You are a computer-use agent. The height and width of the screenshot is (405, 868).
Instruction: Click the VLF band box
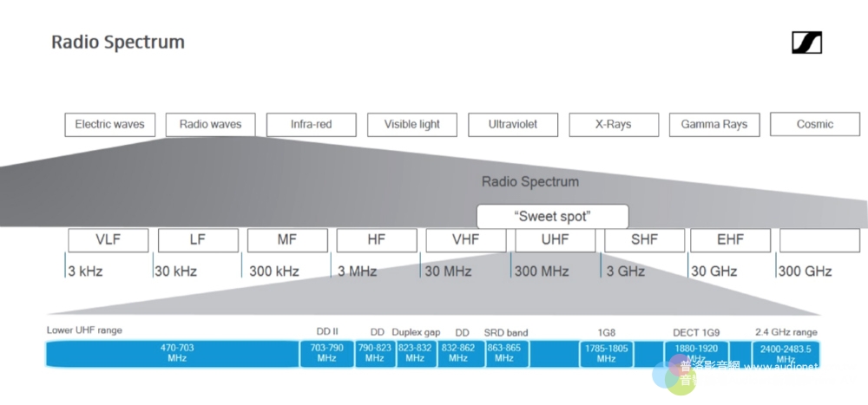108,240
